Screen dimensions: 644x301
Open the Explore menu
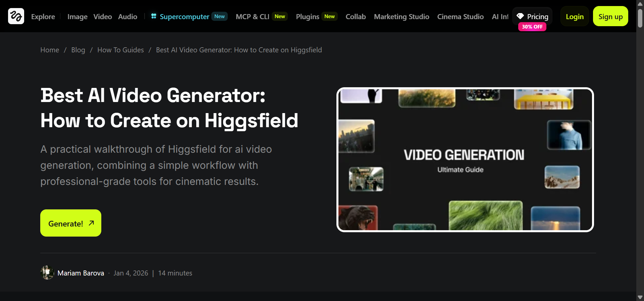[x=43, y=16]
